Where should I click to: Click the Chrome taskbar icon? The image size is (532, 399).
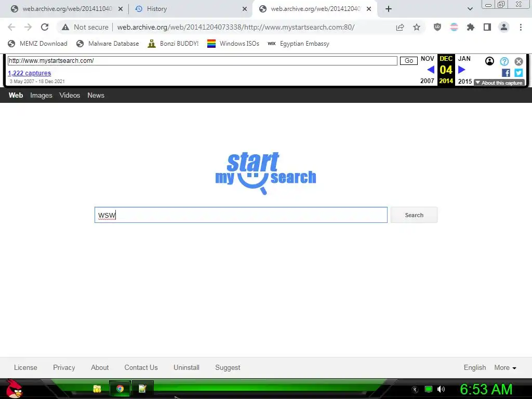(120, 389)
